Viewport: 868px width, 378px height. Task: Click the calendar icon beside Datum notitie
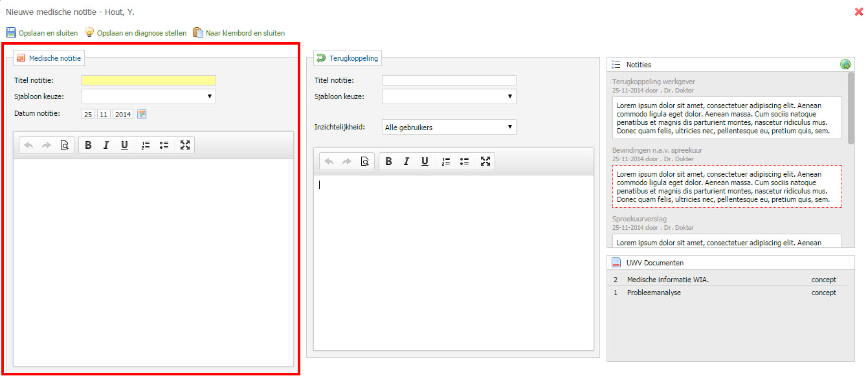142,115
